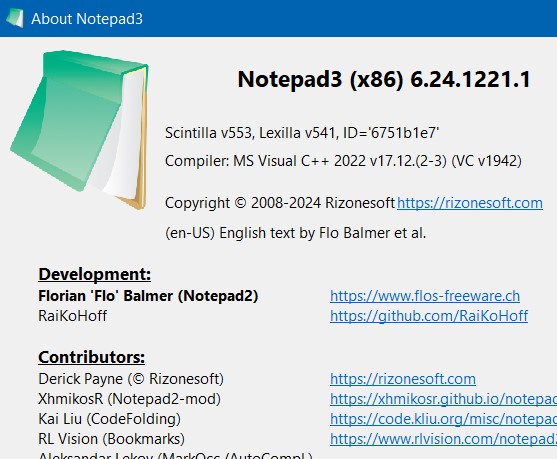Click the Notepad3 (x86) version heading
Screen dimensions: 557x459
click(x=384, y=79)
